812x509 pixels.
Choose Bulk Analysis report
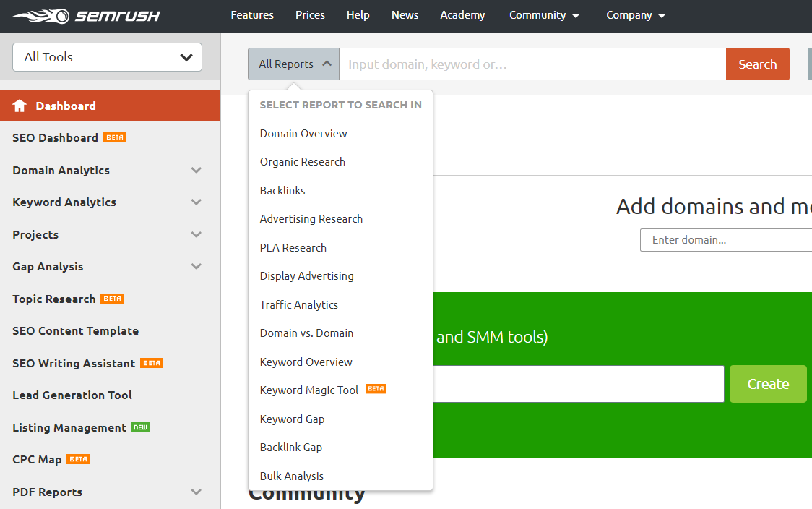(x=292, y=476)
